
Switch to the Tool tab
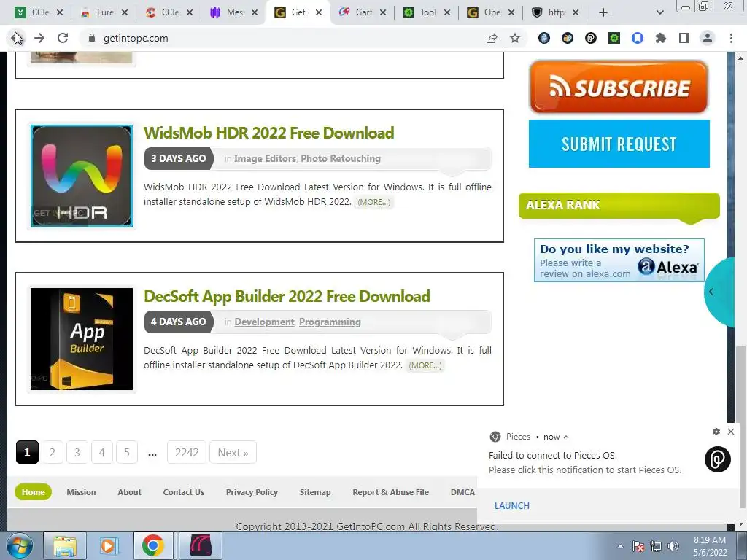tap(427, 12)
